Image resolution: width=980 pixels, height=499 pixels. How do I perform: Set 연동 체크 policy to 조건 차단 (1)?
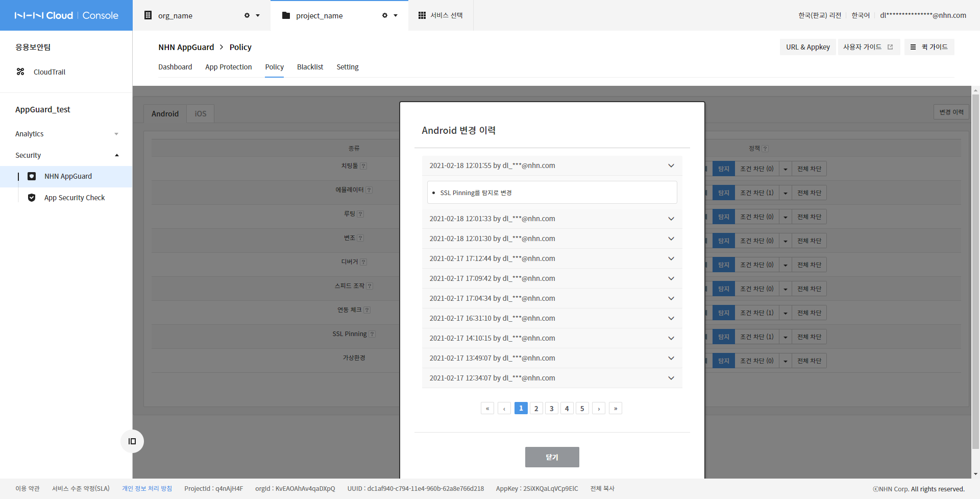757,313
